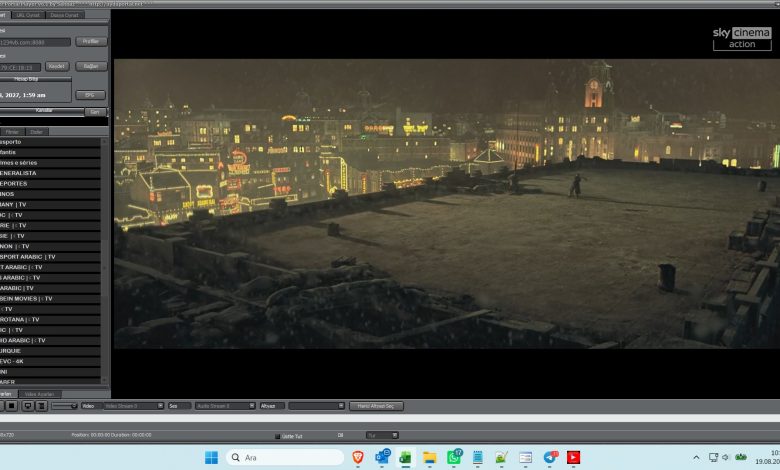Image resolution: width=780 pixels, height=470 pixels.
Task: Open the Audio Stream dropdown
Action: (x=225, y=406)
